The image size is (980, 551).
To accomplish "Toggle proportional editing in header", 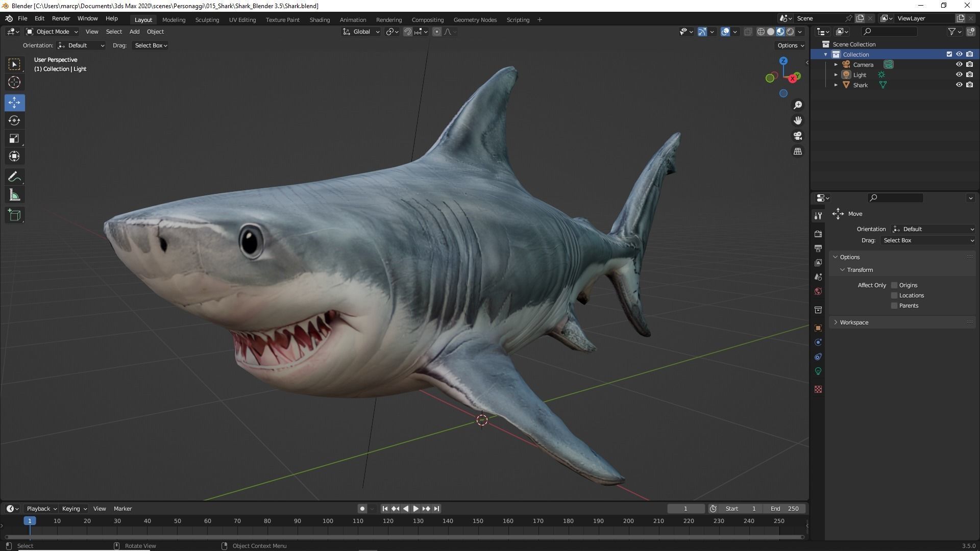I will [437, 32].
